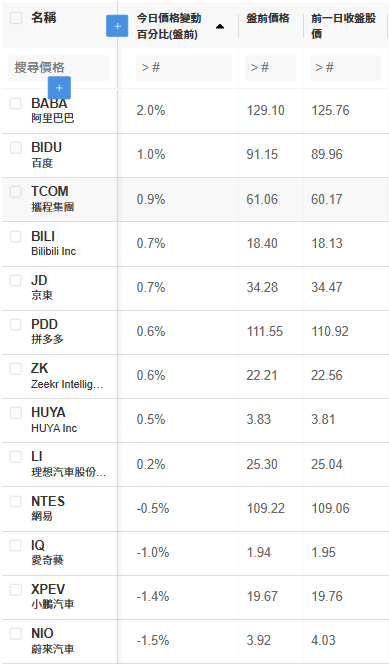389x664 pixels.
Task: Click the sort arrow on 今日價格變動百分比
Action: 220,27
